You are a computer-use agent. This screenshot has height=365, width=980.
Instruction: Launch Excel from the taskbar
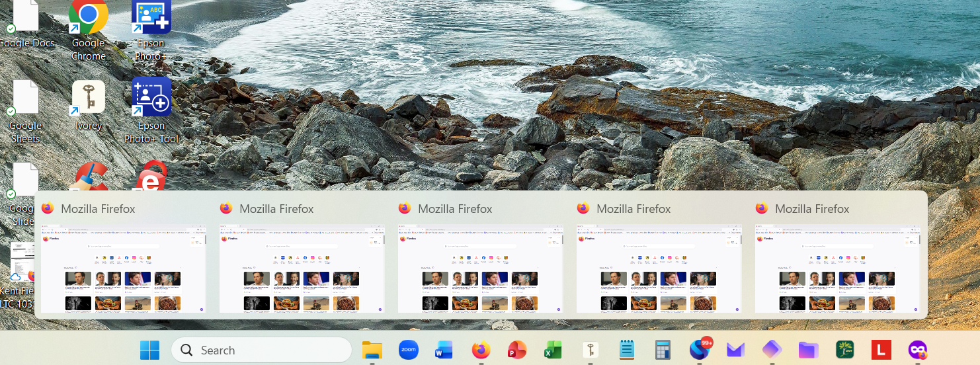(553, 350)
